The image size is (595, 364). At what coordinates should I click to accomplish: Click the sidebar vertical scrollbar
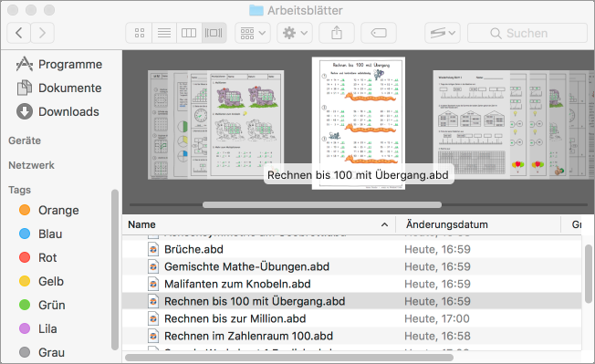pos(115,269)
